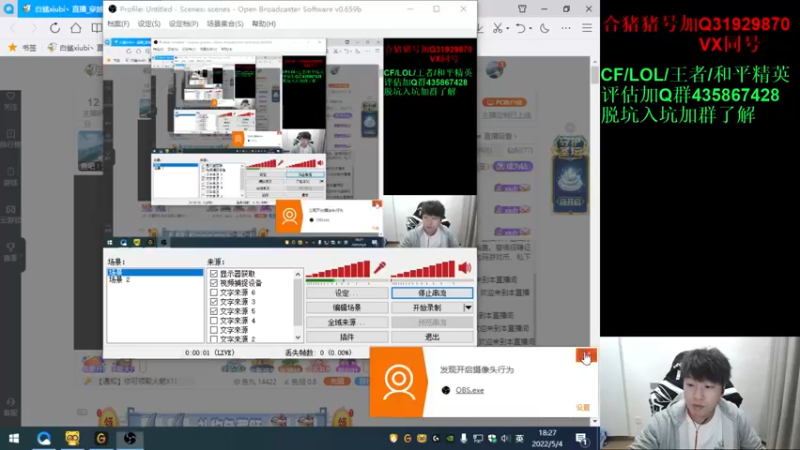Screen dimensions: 800x450
Task: Click the OBS.exe app icon in popup
Action: tap(446, 390)
